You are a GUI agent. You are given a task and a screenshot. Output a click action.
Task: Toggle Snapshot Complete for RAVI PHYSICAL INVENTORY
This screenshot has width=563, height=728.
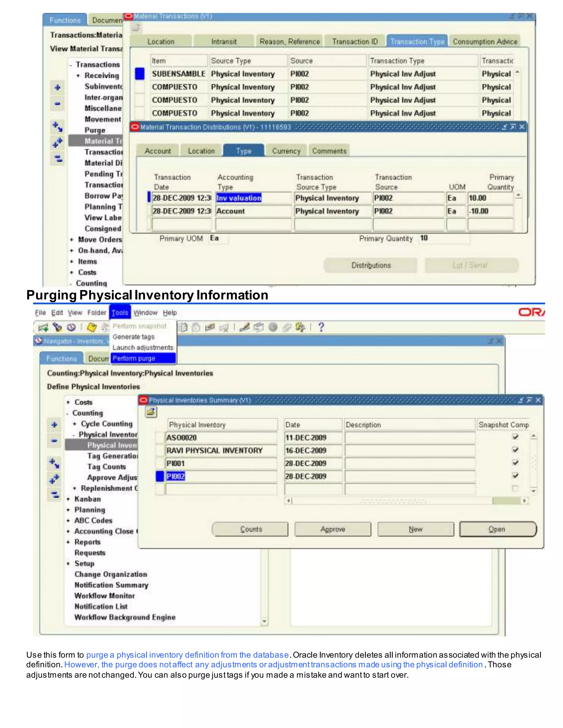(515, 450)
